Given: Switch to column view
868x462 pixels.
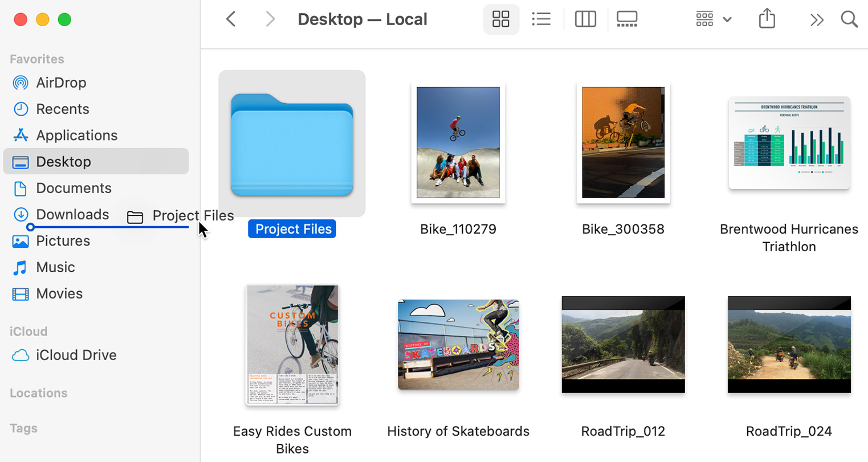Looking at the screenshot, I should (585, 19).
